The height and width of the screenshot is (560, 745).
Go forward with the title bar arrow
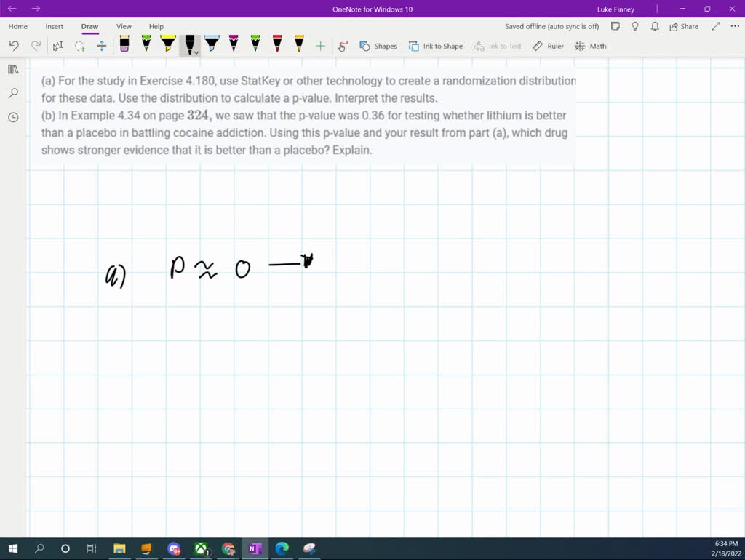(36, 9)
